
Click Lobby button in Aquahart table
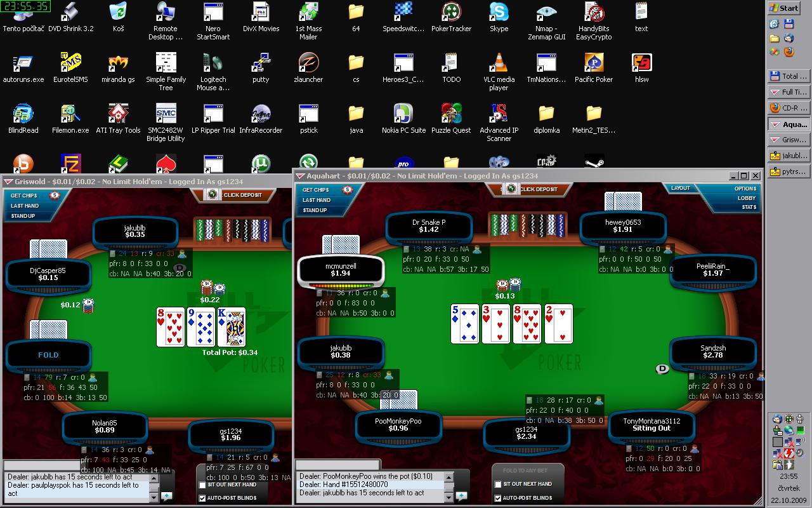coord(746,198)
